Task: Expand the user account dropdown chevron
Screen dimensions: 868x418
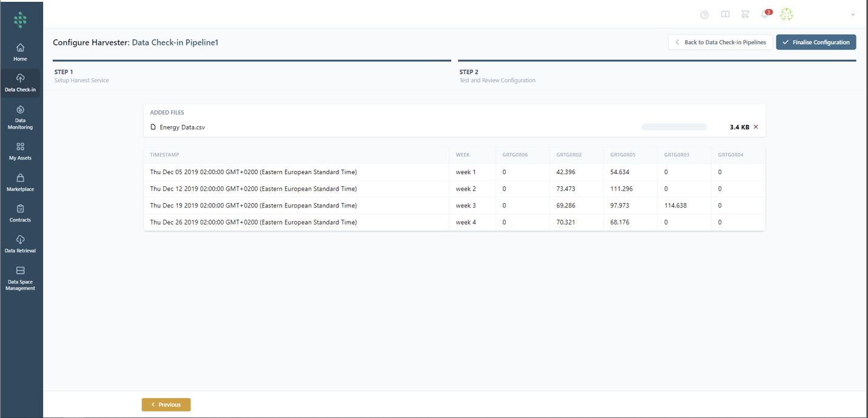Action: coord(853,15)
